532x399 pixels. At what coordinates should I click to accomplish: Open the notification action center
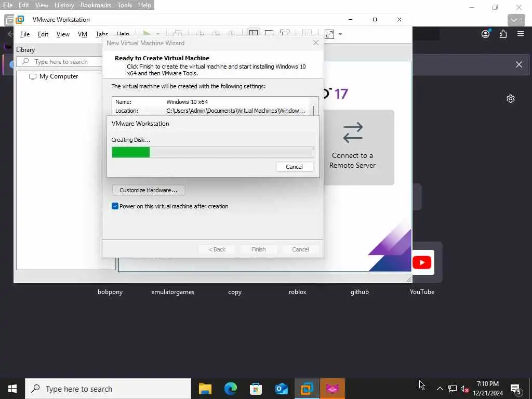tap(516, 389)
